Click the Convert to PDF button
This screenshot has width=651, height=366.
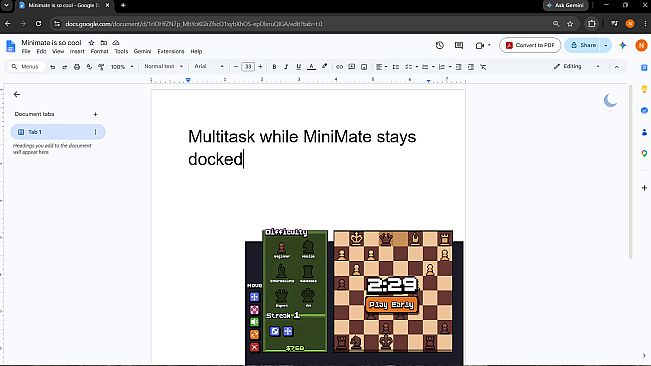tap(530, 45)
